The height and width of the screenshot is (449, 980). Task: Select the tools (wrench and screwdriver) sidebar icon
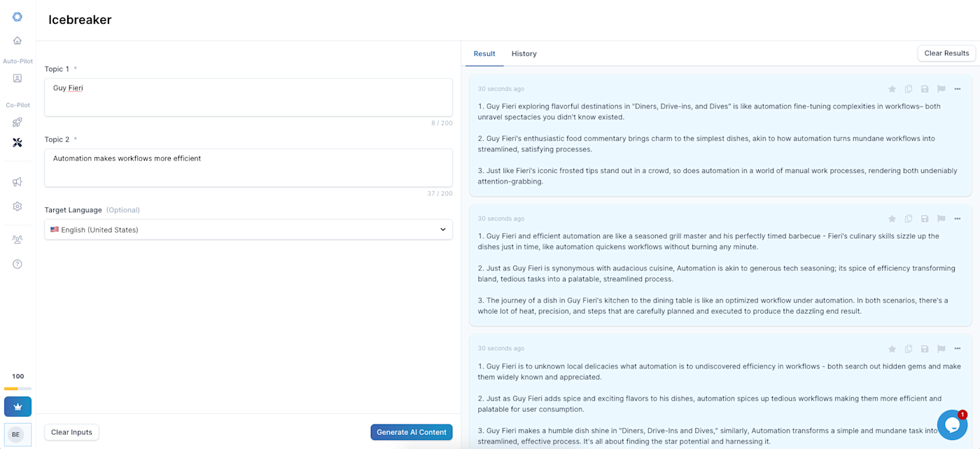coord(17,142)
